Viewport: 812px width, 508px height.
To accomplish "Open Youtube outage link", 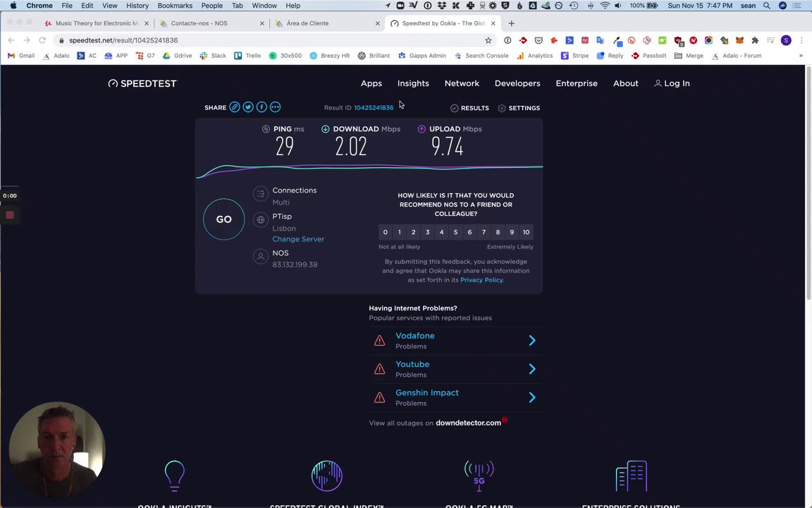I will (412, 364).
